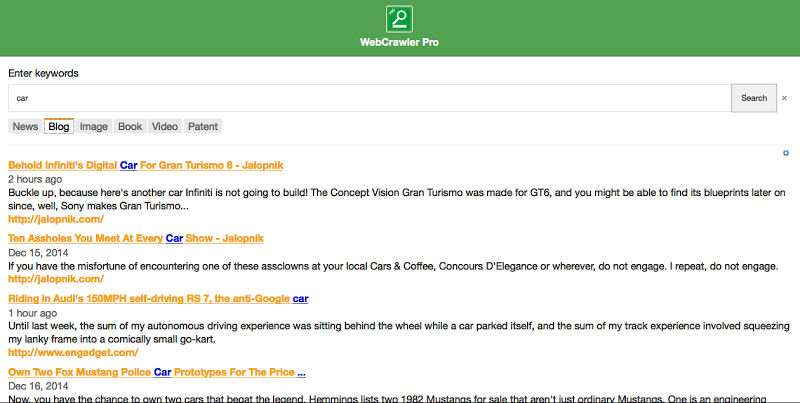Click the 'If you have the misfortune' snippet
Image resolution: width=800 pixels, height=403 pixels.
(x=393, y=266)
